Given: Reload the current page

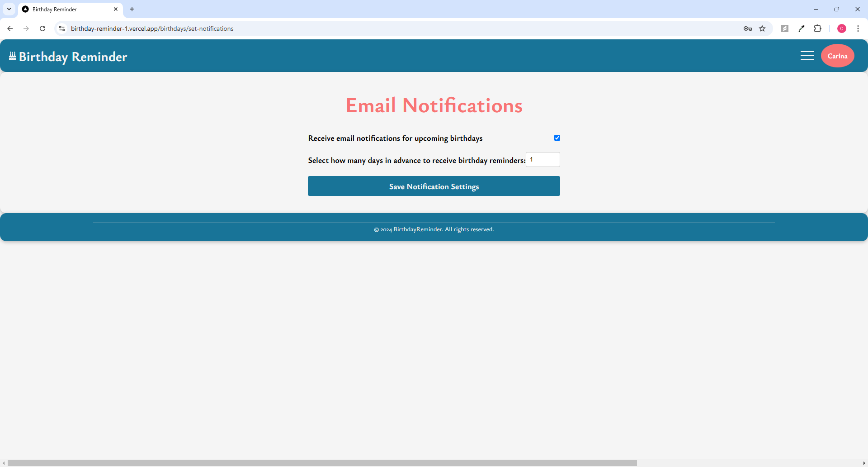Looking at the screenshot, I should coord(42,29).
